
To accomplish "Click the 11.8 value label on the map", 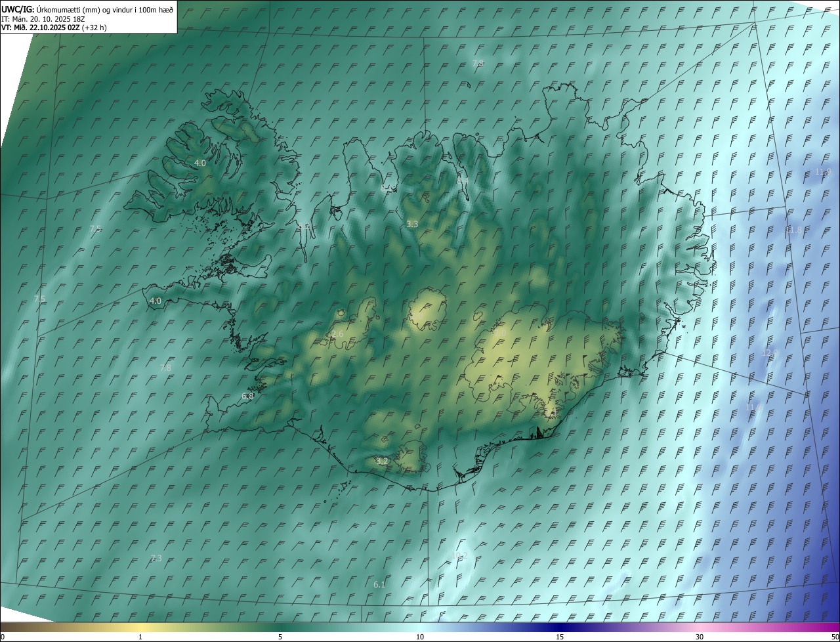I will click(793, 230).
